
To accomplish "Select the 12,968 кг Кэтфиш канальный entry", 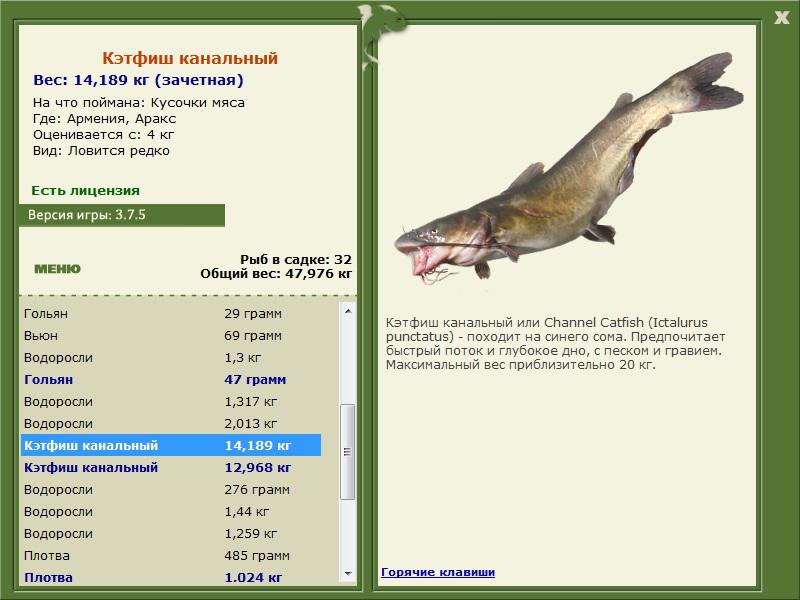I will point(171,467).
